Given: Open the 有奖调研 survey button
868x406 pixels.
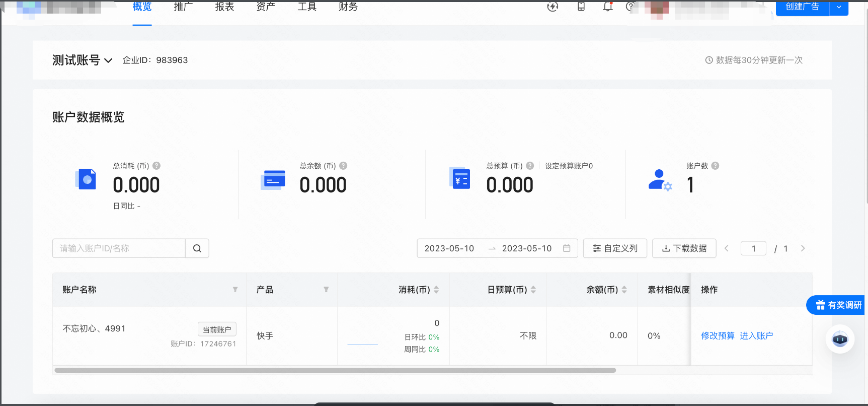Looking at the screenshot, I should (x=836, y=305).
